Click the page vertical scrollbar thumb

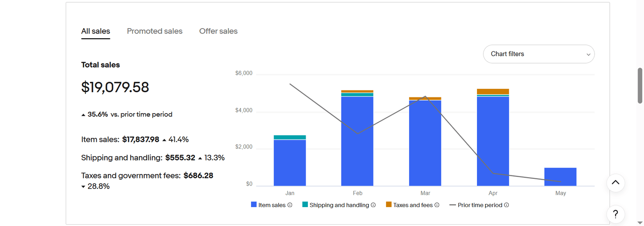[x=640, y=85]
